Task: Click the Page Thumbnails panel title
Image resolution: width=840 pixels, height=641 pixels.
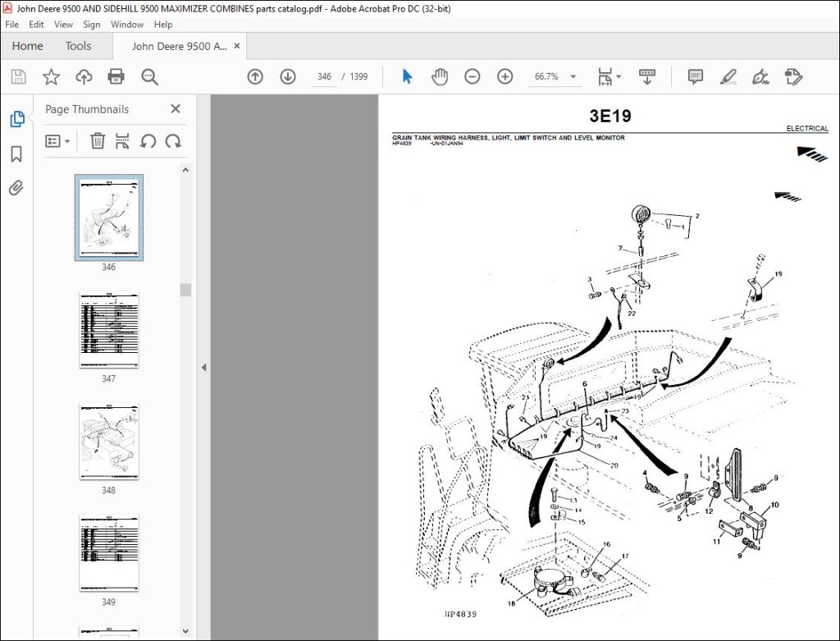Action: point(87,109)
